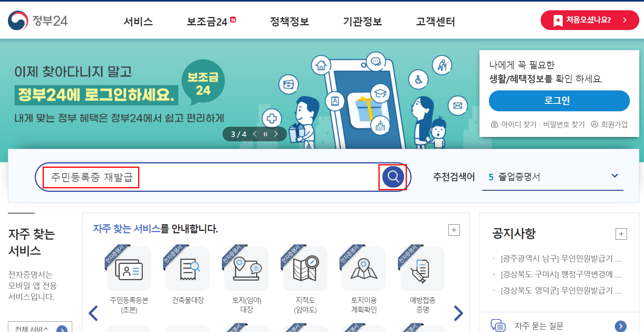Expand the 추천검색어 dropdown arrow
The image size is (644, 332).
(614, 176)
